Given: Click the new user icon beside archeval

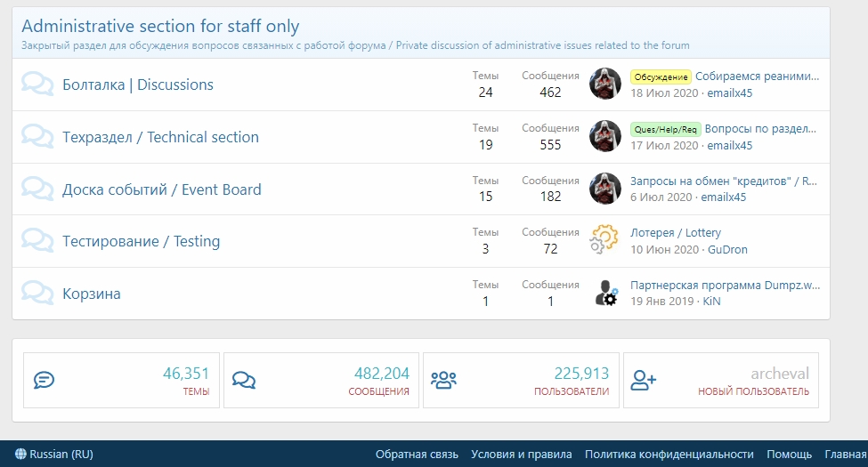Looking at the screenshot, I should tap(643, 380).
